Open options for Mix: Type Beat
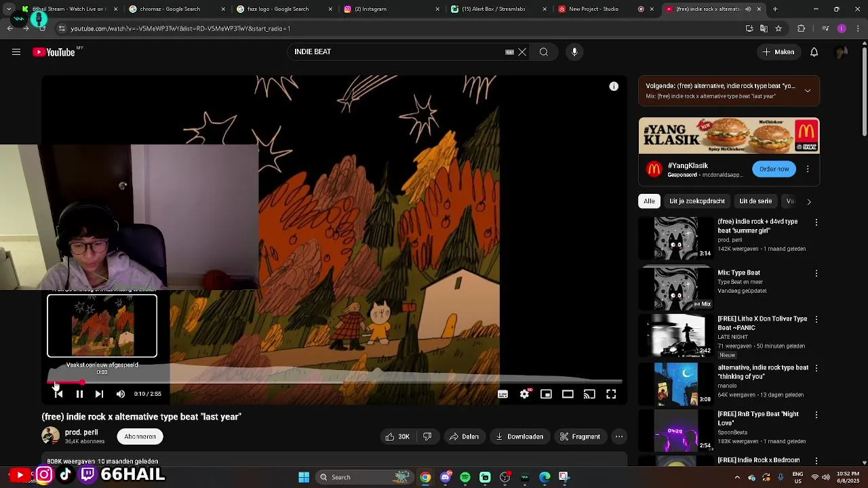Viewport: 868px width, 488px height. (816, 273)
